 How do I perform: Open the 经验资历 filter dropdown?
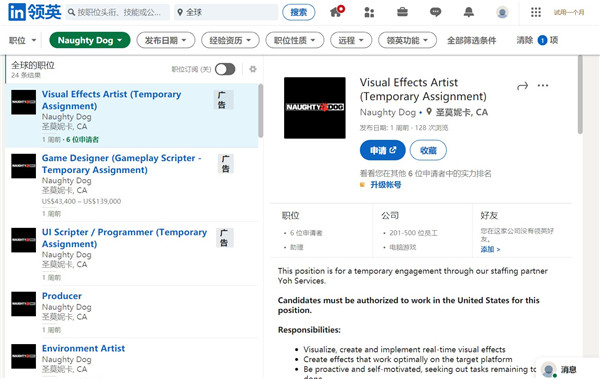(x=230, y=40)
